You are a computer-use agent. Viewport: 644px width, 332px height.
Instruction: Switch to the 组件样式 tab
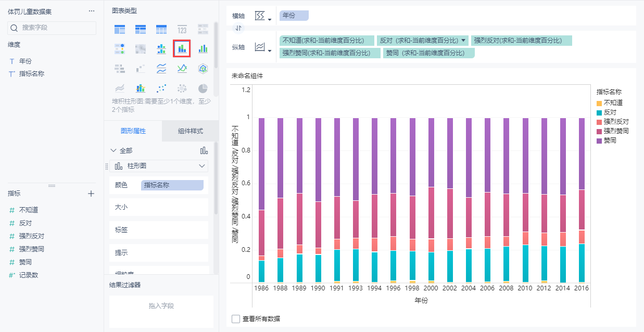pos(190,131)
